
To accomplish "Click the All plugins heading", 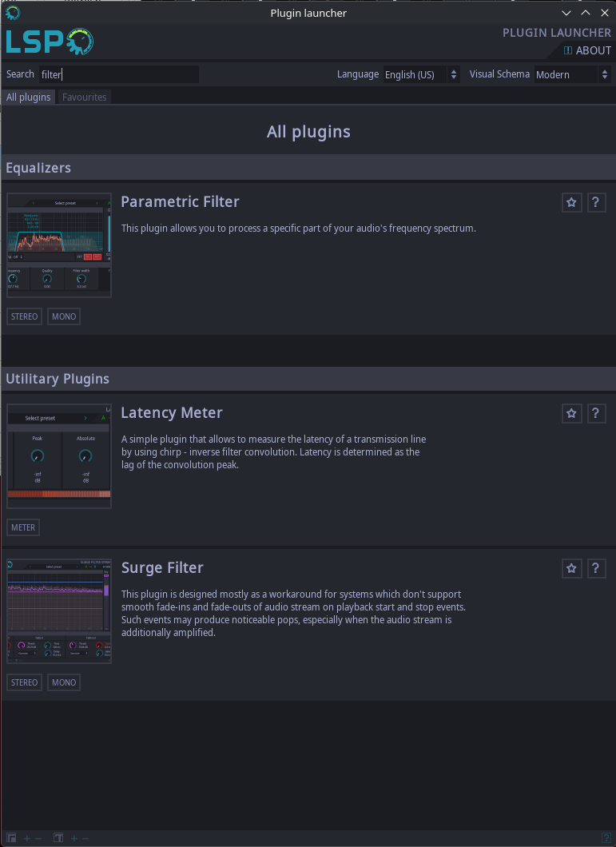I will [308, 132].
